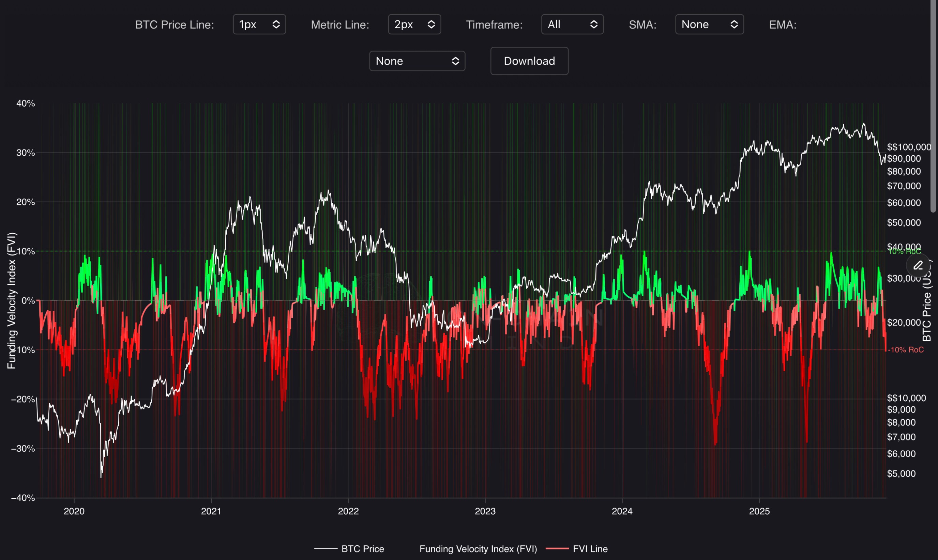Screen dimensions: 938x560
Task: Click the 40% y-axis tick label
Action: click(25, 104)
